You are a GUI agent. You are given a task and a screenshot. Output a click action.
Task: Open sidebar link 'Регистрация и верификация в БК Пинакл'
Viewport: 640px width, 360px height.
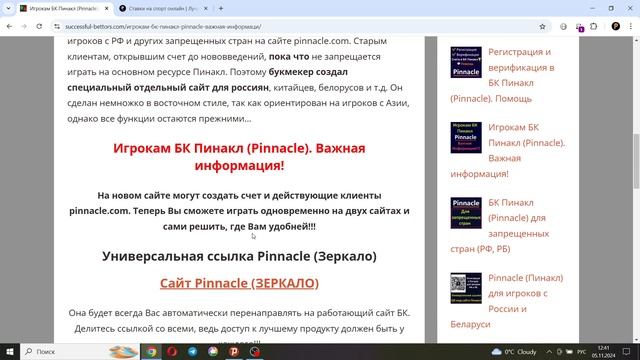pos(502,75)
